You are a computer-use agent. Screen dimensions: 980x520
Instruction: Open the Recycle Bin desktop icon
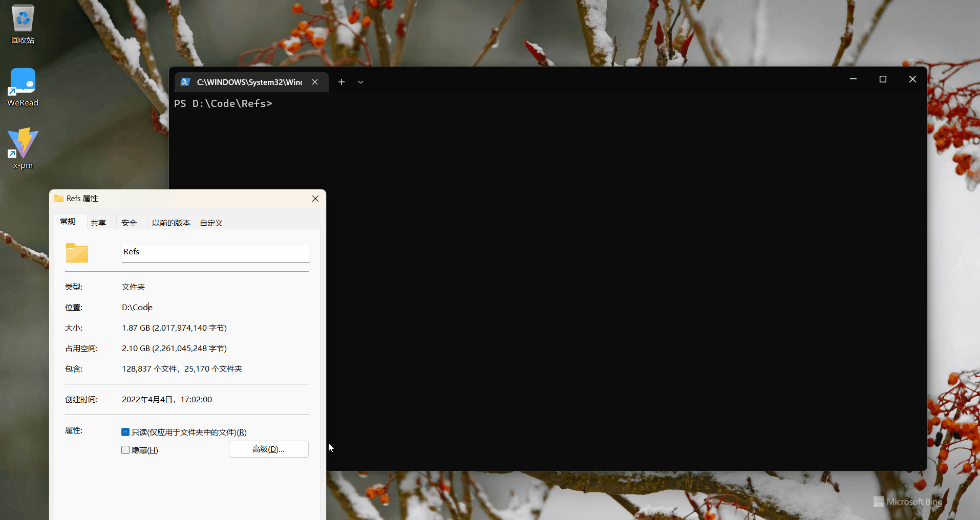(23, 24)
